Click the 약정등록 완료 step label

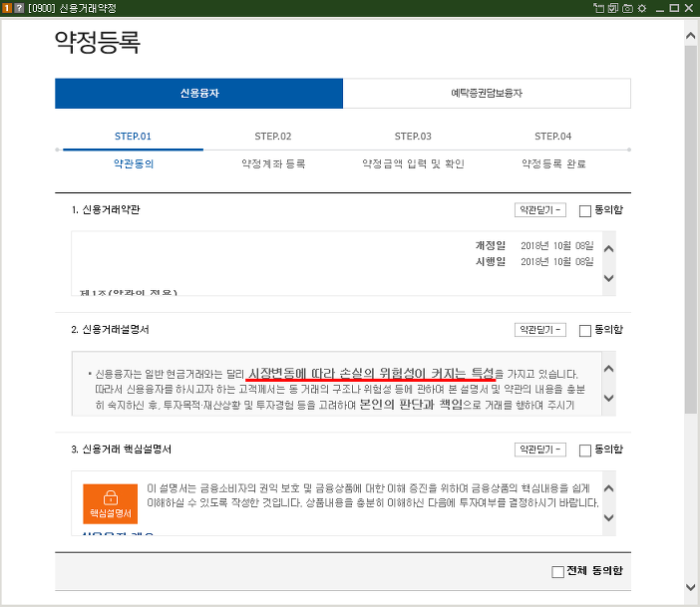[553, 163]
